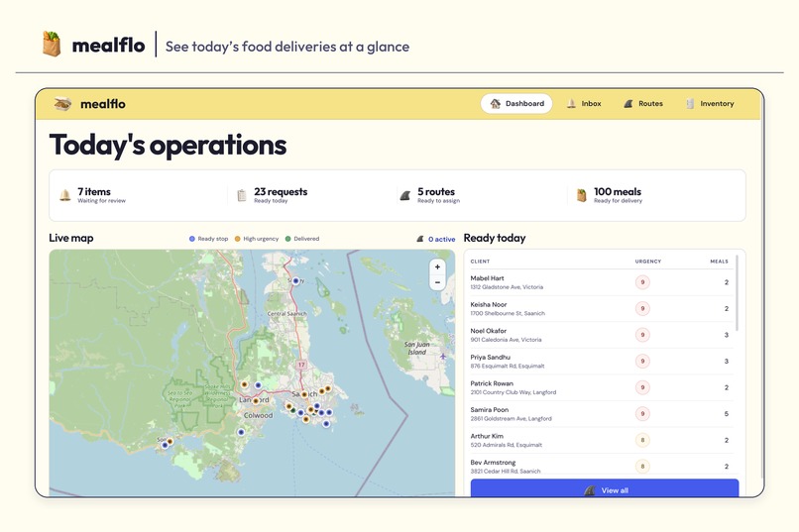Select the Priya Sandhu row
Viewport: 799px width, 532px height.
pos(602,362)
